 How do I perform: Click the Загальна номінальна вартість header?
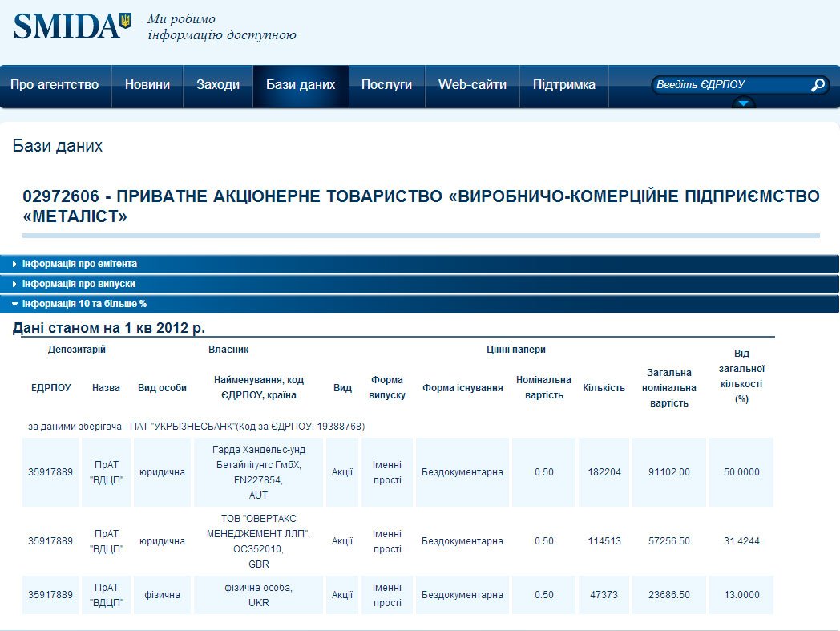pyautogui.click(x=669, y=387)
